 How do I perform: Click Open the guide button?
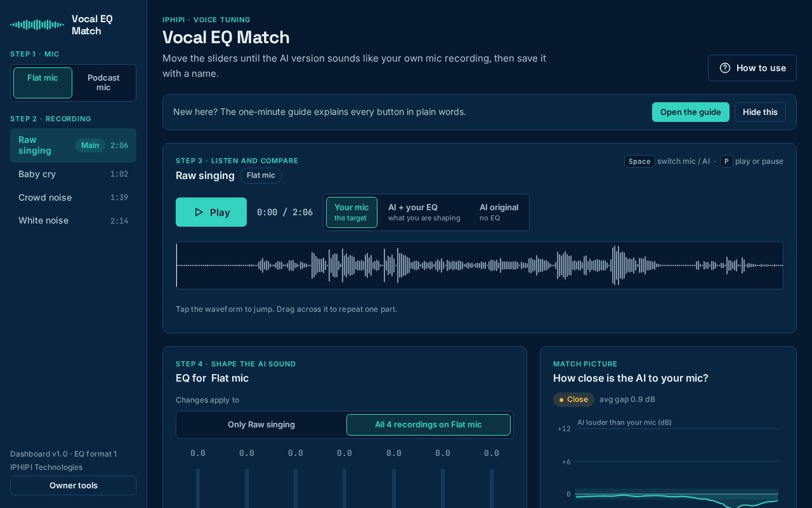(x=690, y=112)
